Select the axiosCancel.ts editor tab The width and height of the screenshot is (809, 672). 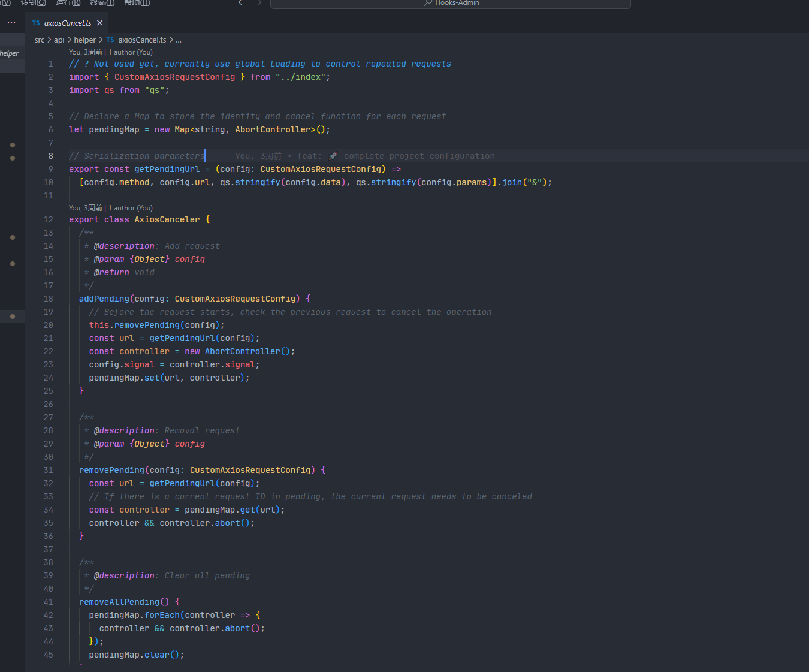(x=67, y=23)
